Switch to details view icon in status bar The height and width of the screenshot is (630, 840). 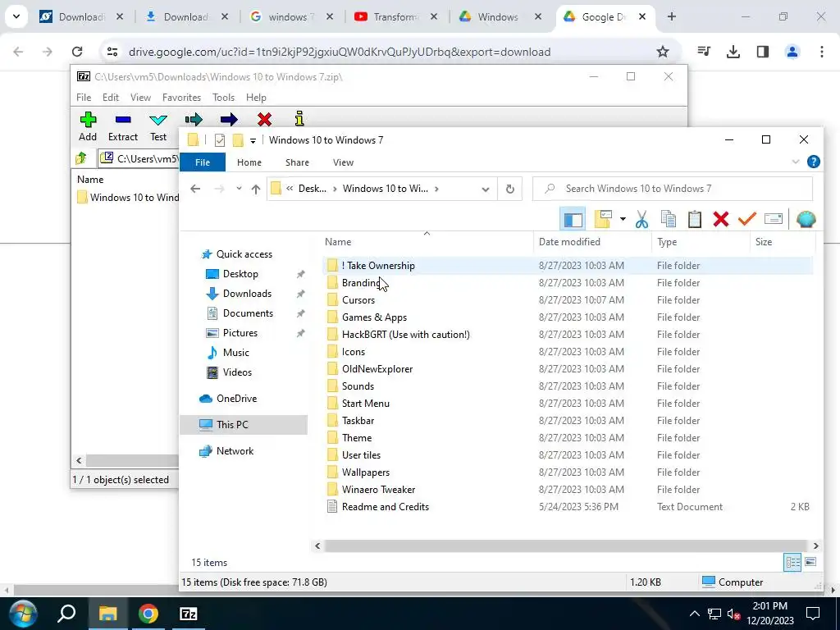792,562
